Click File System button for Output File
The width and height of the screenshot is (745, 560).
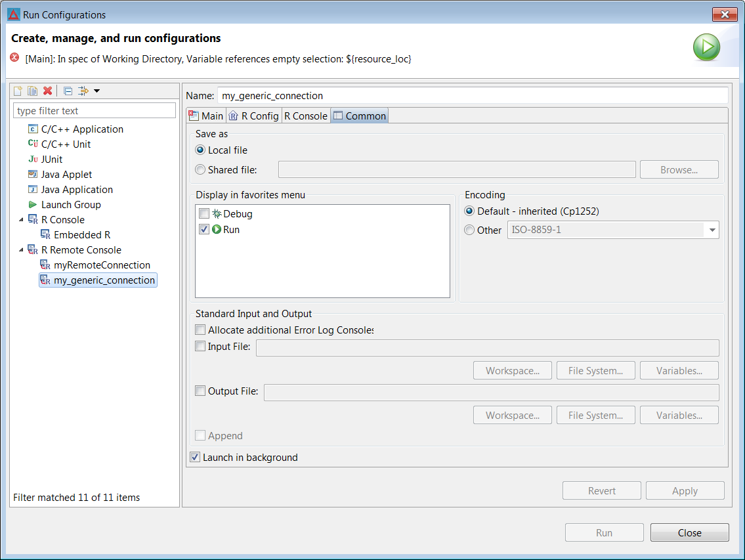click(595, 416)
